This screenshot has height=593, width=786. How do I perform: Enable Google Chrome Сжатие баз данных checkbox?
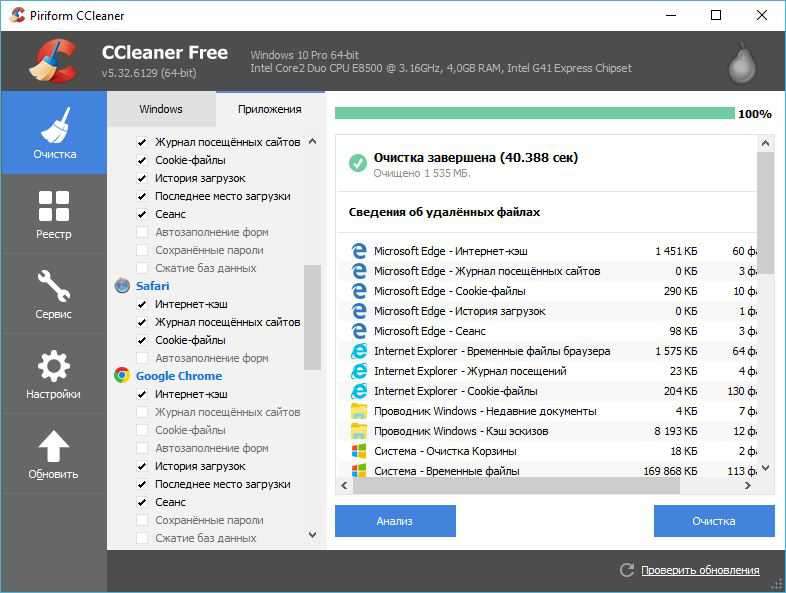pos(142,538)
